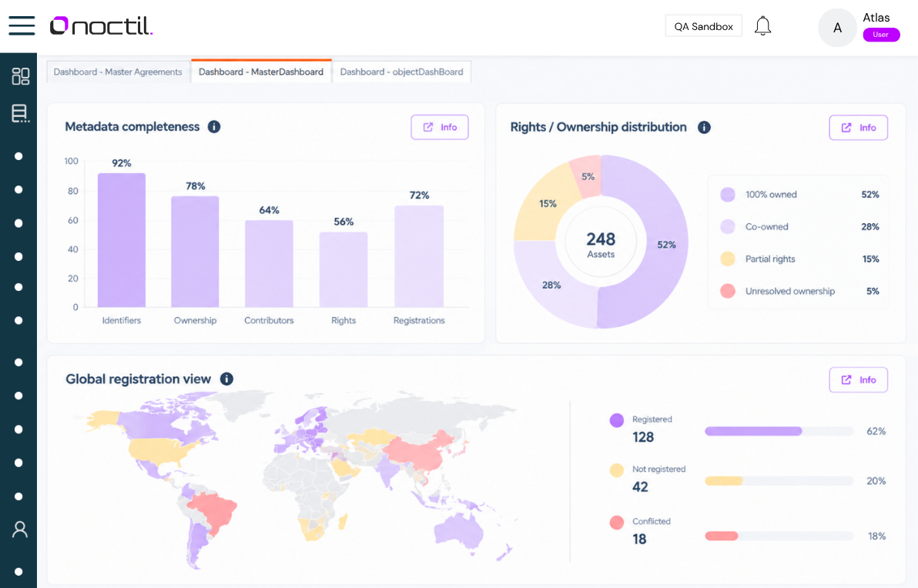Click the 15% yellow donut segment

tap(547, 204)
